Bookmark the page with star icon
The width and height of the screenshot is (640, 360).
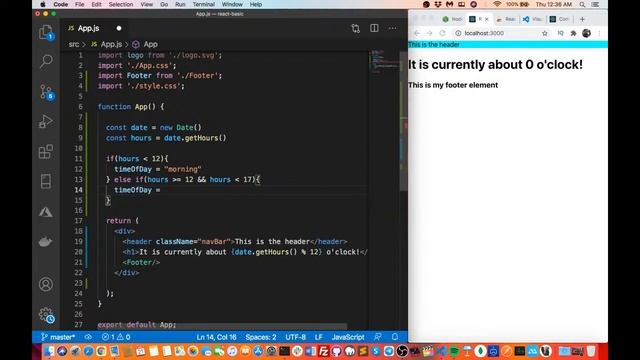[x=544, y=33]
